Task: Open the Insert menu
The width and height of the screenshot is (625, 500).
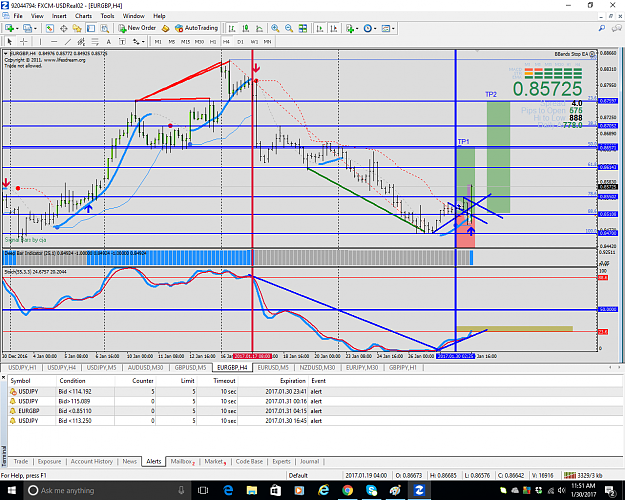Action: [59, 16]
